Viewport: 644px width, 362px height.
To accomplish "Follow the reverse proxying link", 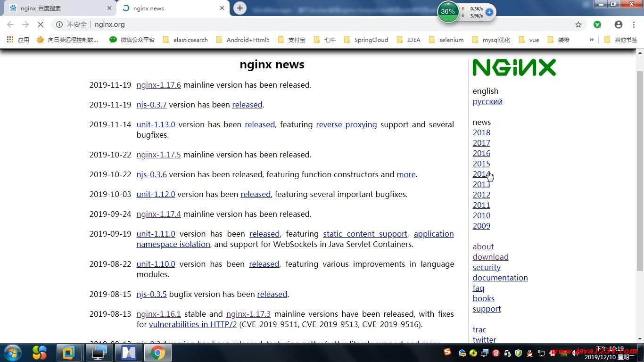I will pos(347,124).
